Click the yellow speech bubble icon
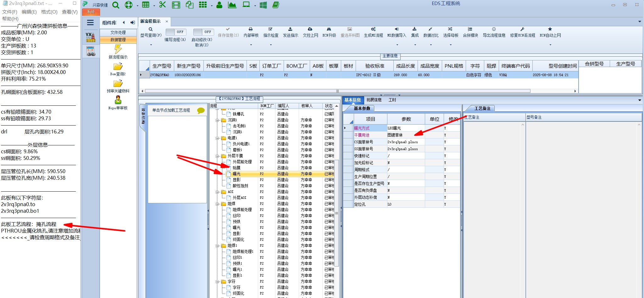 tap(201, 110)
